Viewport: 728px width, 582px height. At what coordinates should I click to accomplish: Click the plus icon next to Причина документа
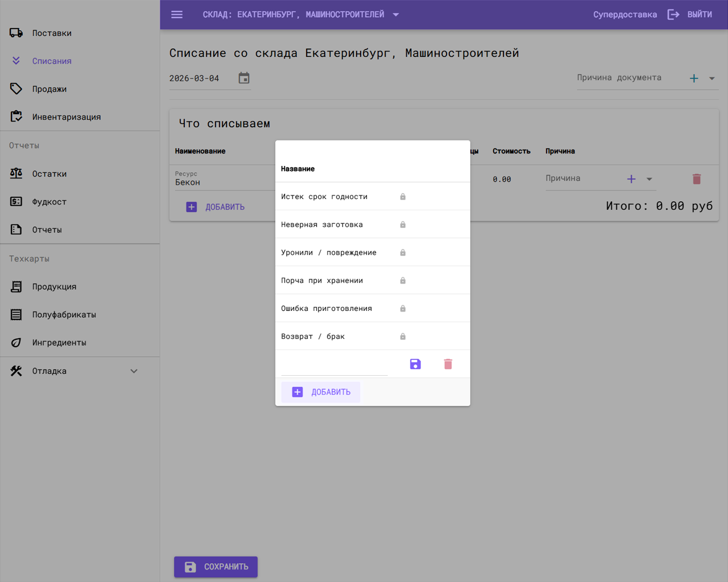[694, 78]
